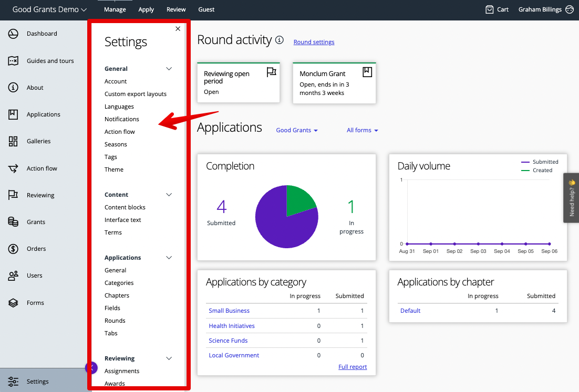
Task: Select Account in General settings
Action: tap(116, 81)
